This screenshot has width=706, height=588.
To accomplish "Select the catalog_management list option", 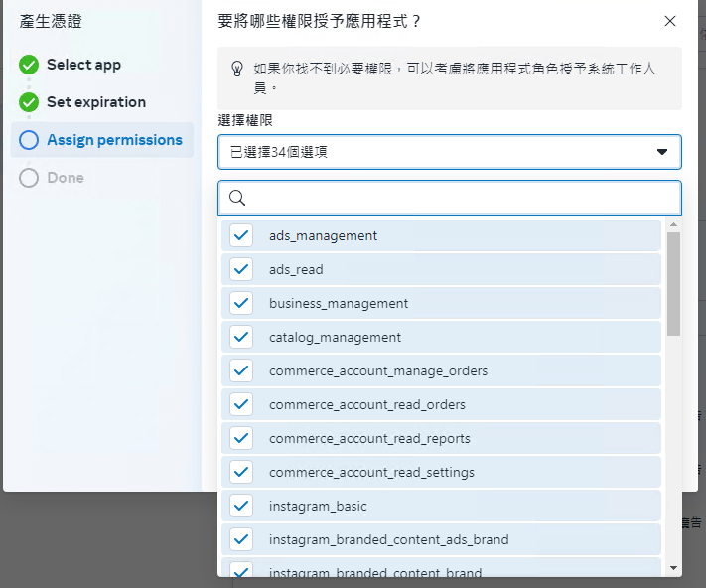I will click(441, 337).
